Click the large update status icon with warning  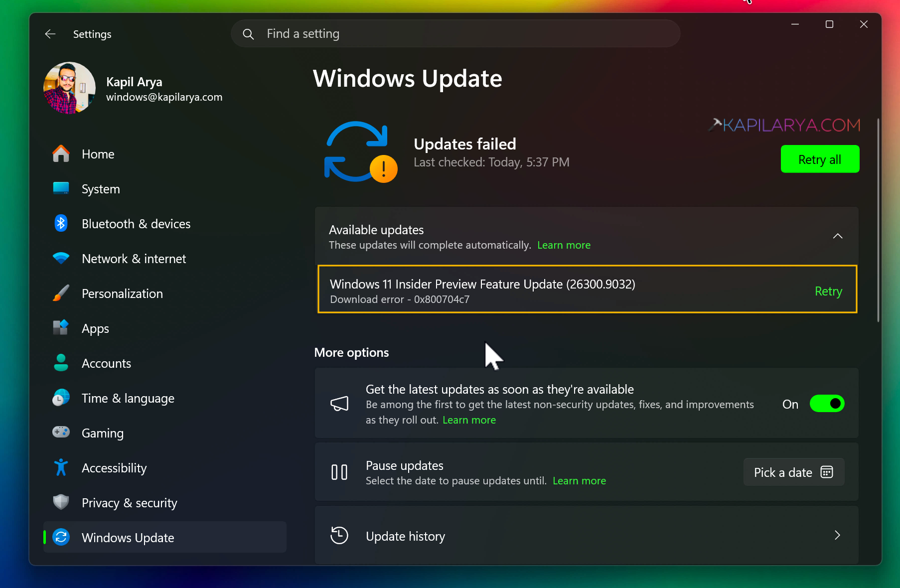[x=361, y=152]
